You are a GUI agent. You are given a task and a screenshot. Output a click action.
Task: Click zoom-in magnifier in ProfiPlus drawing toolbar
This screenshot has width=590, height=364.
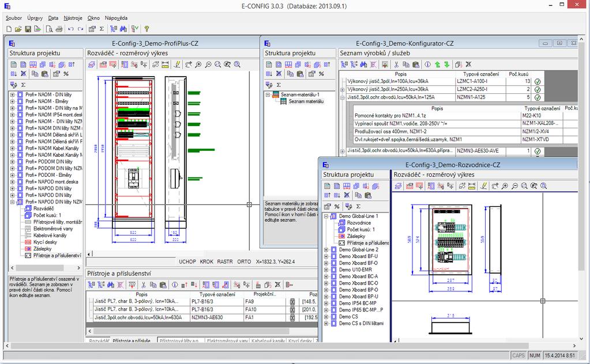(198, 65)
